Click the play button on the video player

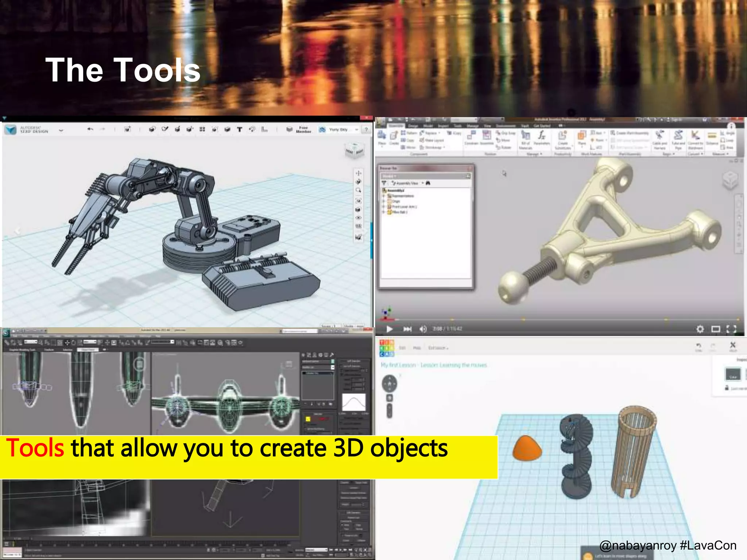(x=389, y=329)
